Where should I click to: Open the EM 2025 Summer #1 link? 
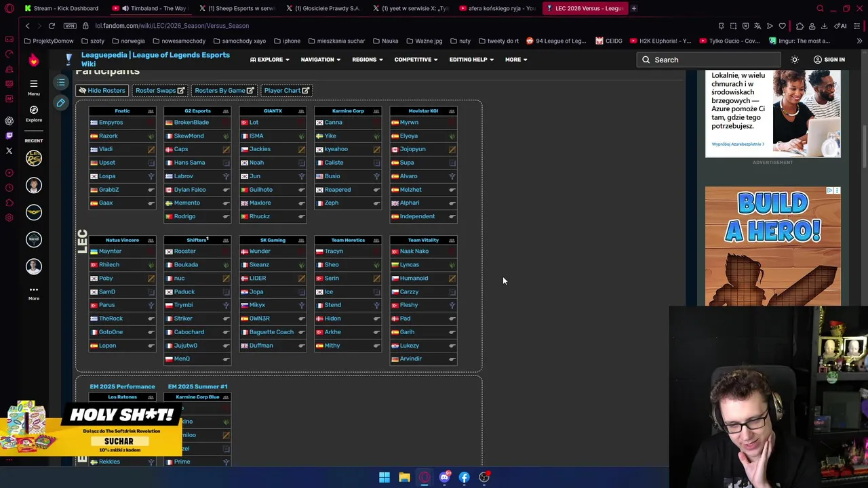[x=197, y=386]
